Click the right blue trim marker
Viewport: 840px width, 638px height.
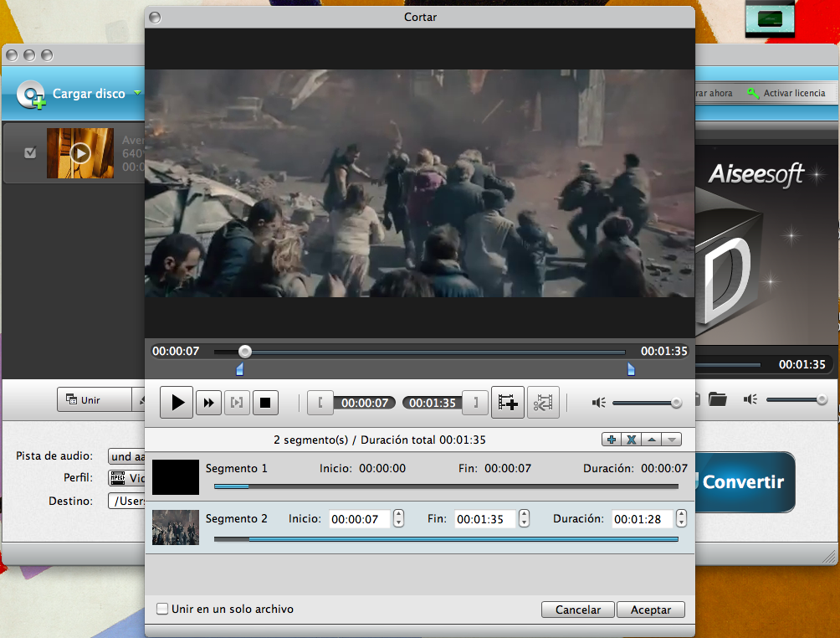[631, 369]
